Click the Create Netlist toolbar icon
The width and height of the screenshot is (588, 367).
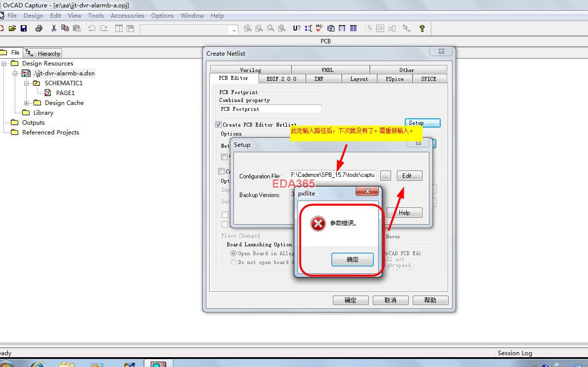pos(331,28)
